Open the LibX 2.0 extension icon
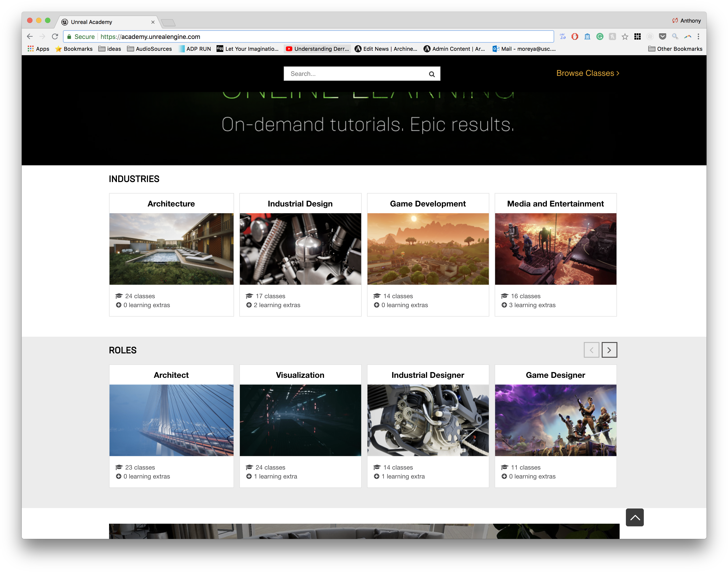 563,36
